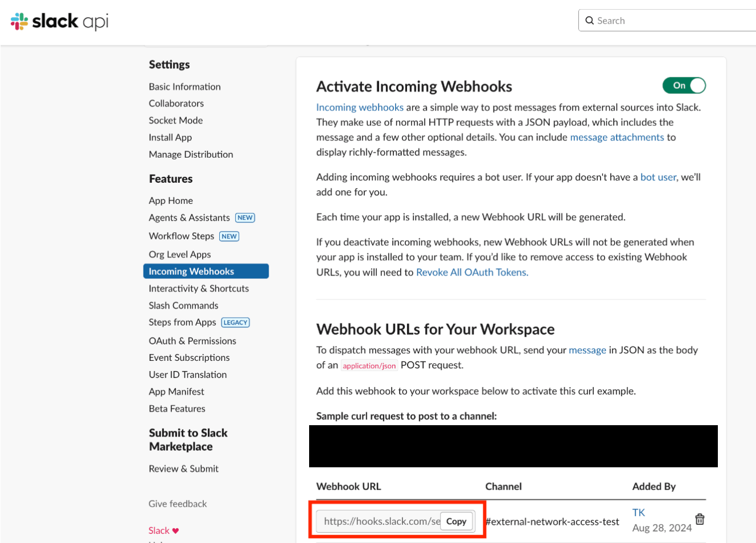
Task: Open the Collaborators page
Action: pos(176,104)
